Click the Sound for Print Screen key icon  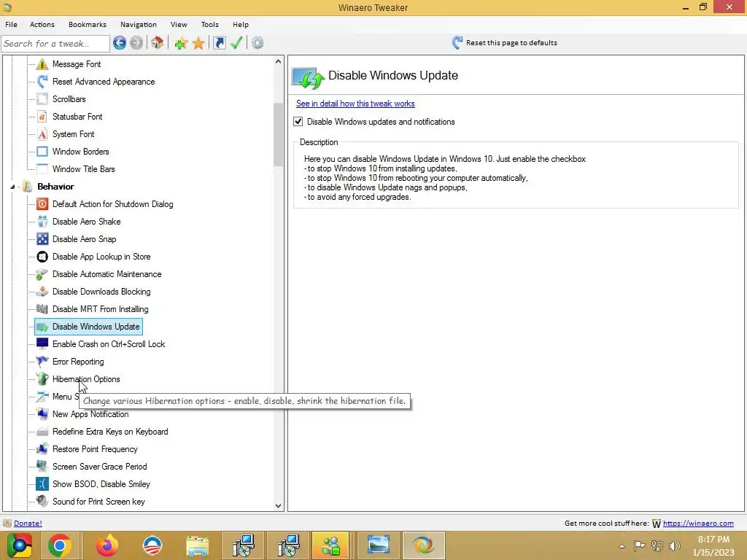(x=42, y=502)
